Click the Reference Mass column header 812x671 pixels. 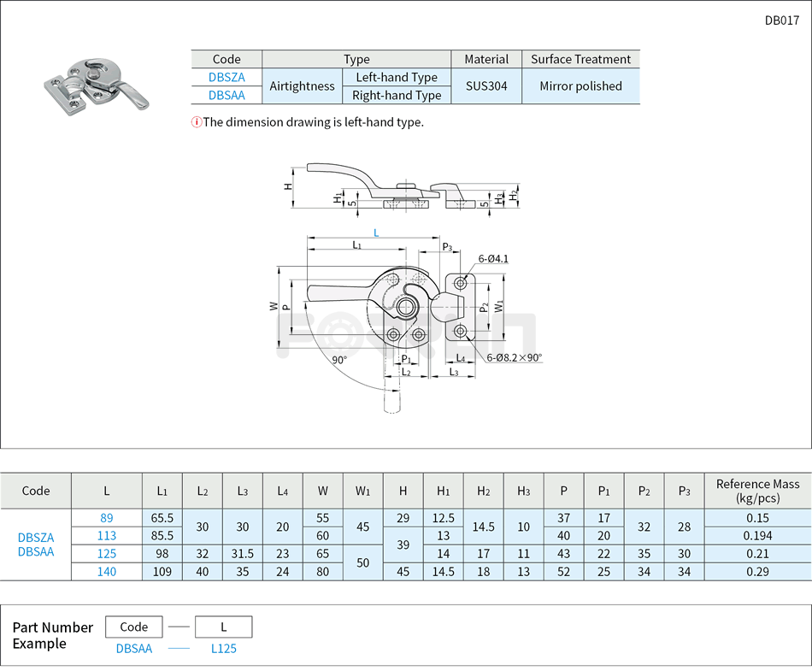[756, 491]
